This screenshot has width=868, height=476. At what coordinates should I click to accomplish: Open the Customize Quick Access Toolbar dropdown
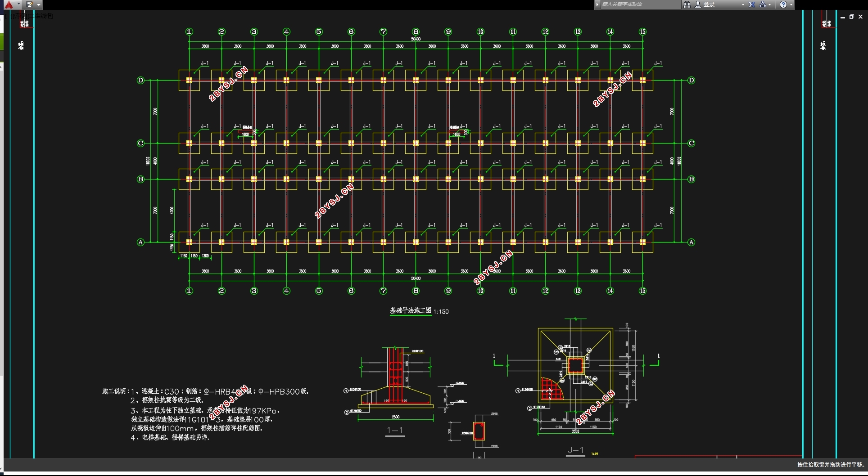[39, 4]
